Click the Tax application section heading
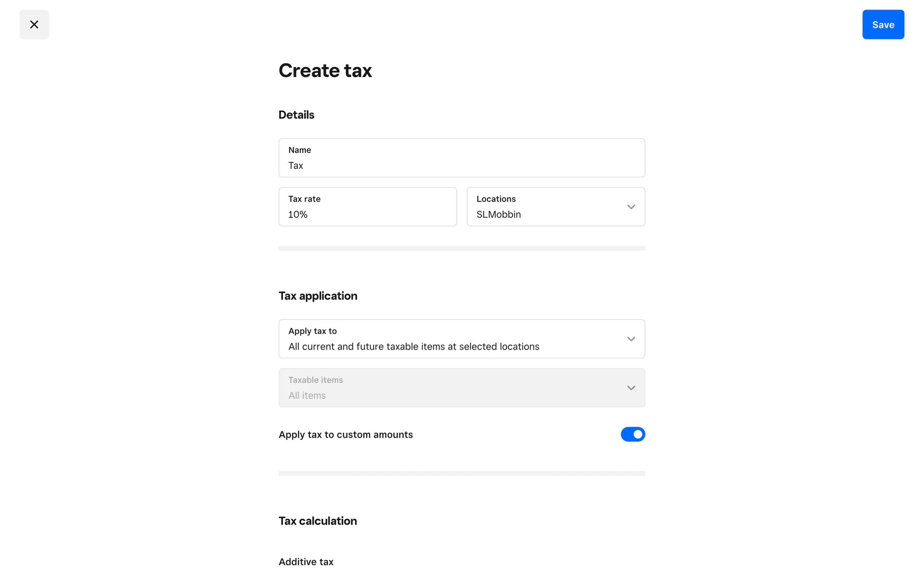Viewport: 924px width, 578px height. click(318, 296)
